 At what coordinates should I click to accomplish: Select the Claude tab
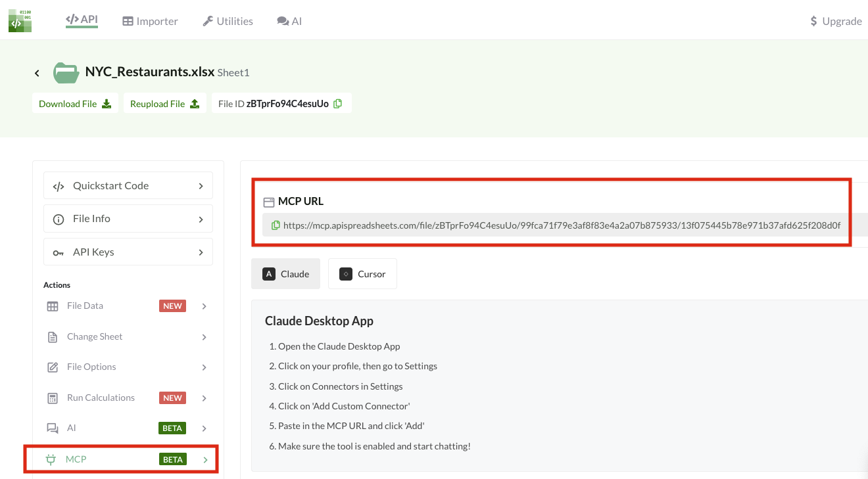click(x=285, y=273)
